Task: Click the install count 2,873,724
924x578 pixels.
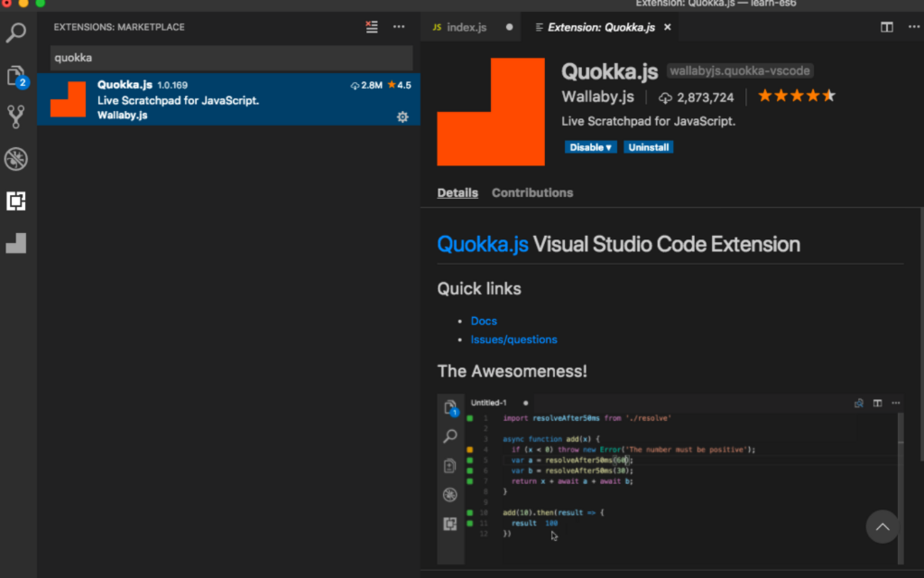Action: coord(697,97)
